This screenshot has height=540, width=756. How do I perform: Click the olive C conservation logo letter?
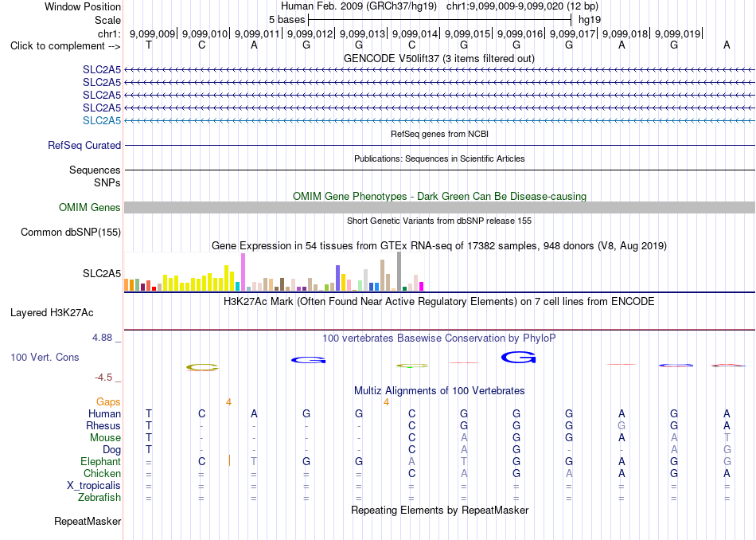point(202,368)
